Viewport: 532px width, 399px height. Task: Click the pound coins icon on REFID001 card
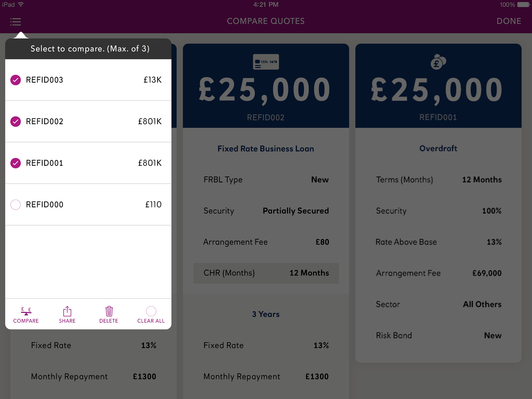point(438,62)
